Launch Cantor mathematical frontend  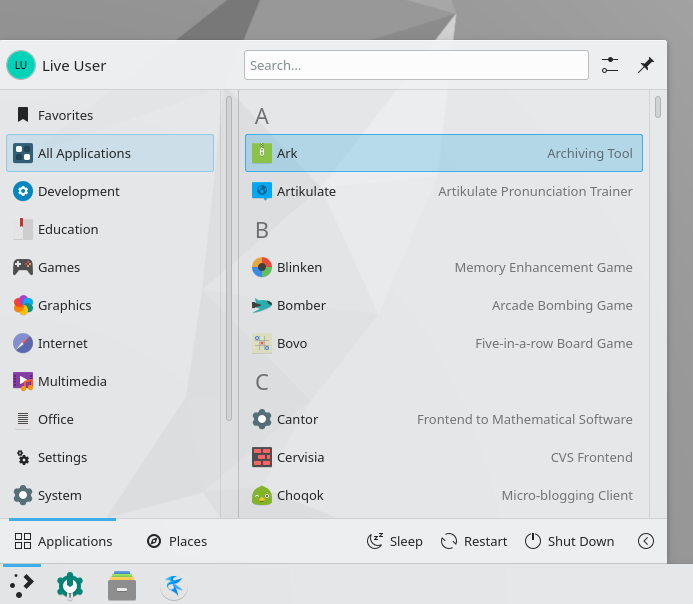pyautogui.click(x=444, y=419)
